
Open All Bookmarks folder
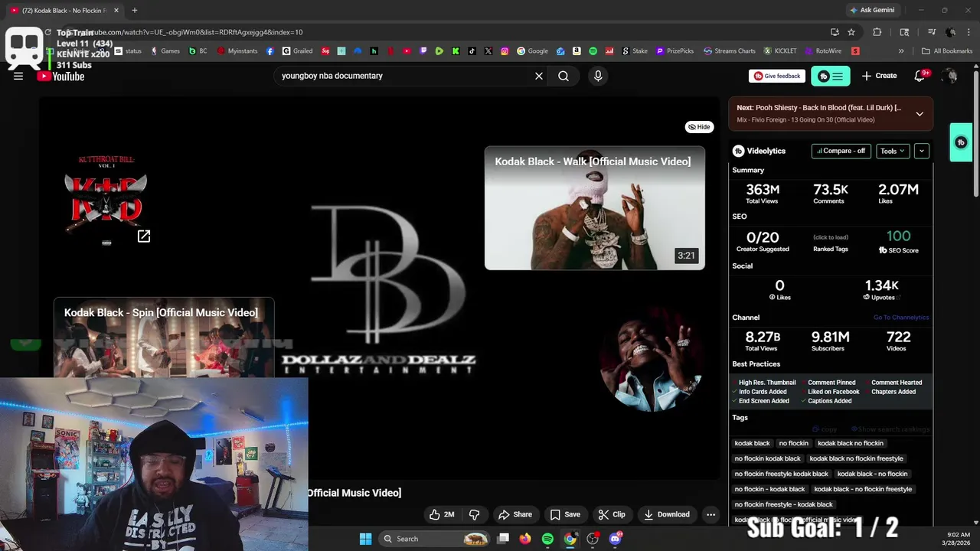[x=947, y=51]
